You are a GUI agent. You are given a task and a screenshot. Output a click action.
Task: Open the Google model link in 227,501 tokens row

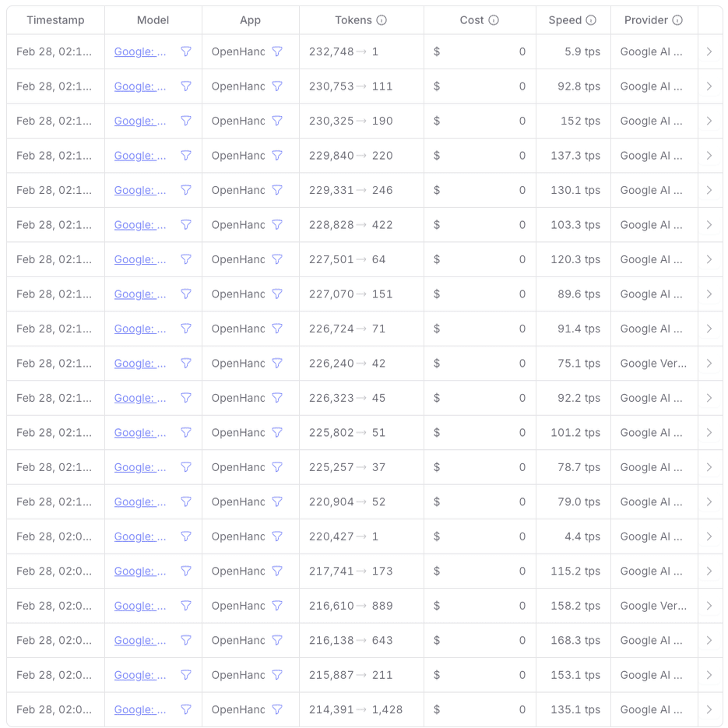coord(139,259)
